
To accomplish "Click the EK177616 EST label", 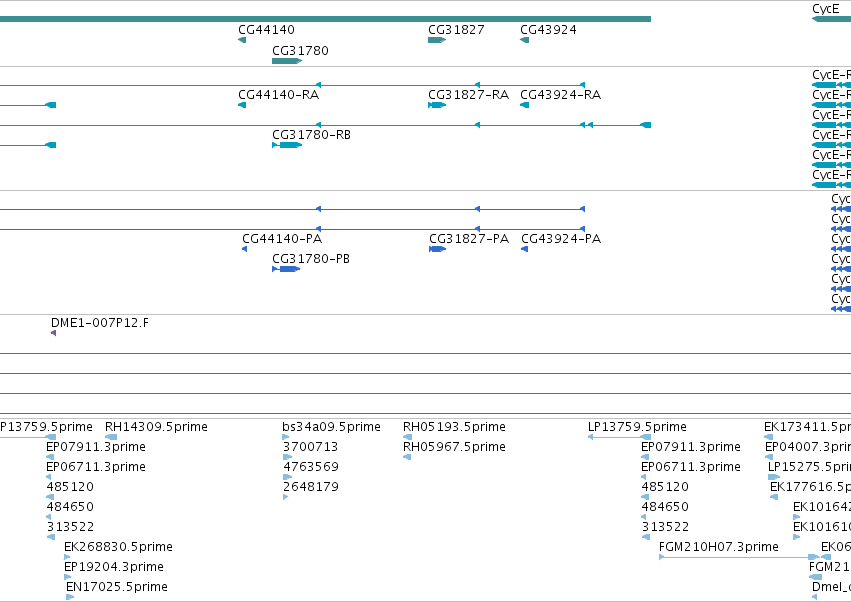I will [810, 487].
